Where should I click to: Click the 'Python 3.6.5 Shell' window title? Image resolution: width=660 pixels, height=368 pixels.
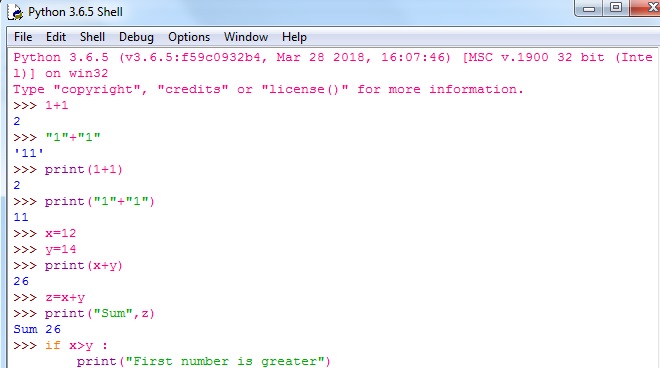click(75, 12)
